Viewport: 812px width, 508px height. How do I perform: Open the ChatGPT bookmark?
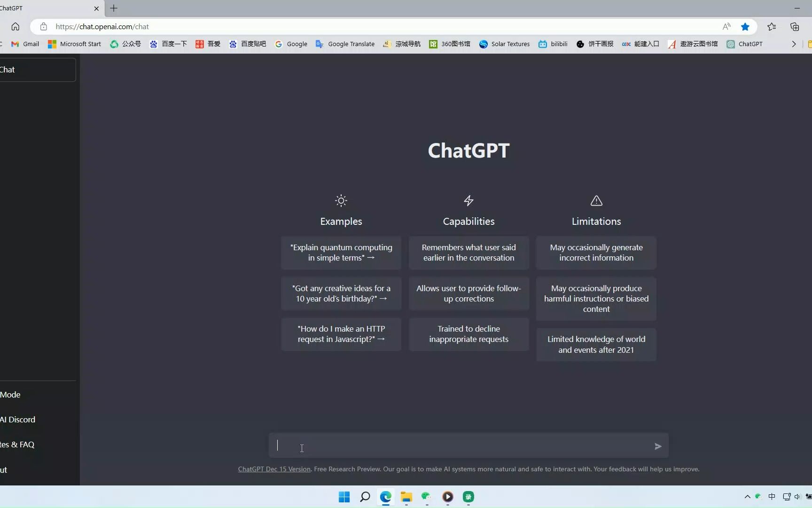pos(744,44)
